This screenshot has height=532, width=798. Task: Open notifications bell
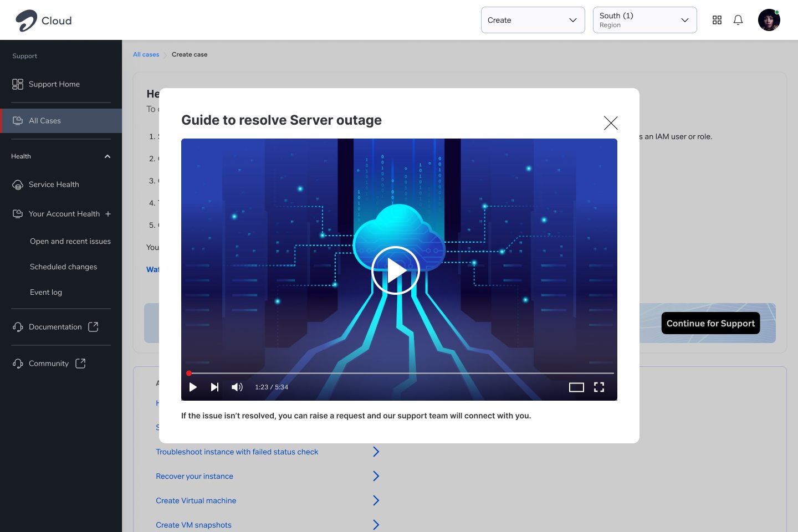738,20
